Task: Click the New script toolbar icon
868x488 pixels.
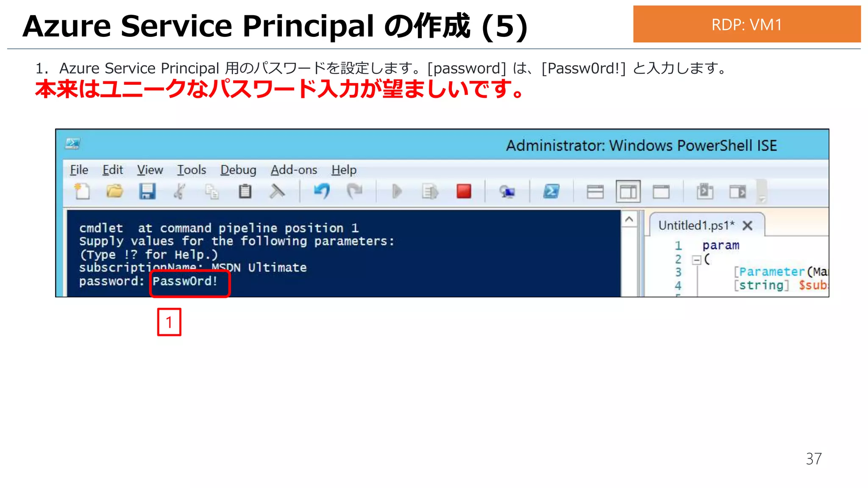Action: [82, 191]
